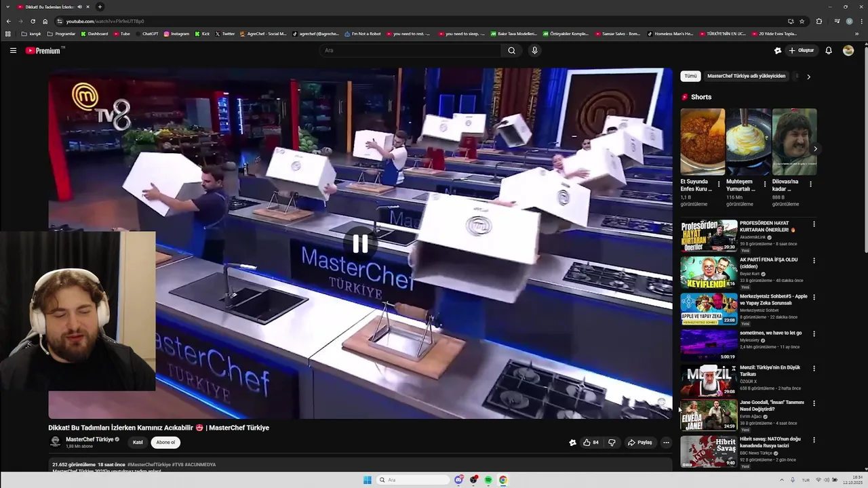
Task: Click the Windows taskbar search box 'Ara'
Action: pos(414,480)
